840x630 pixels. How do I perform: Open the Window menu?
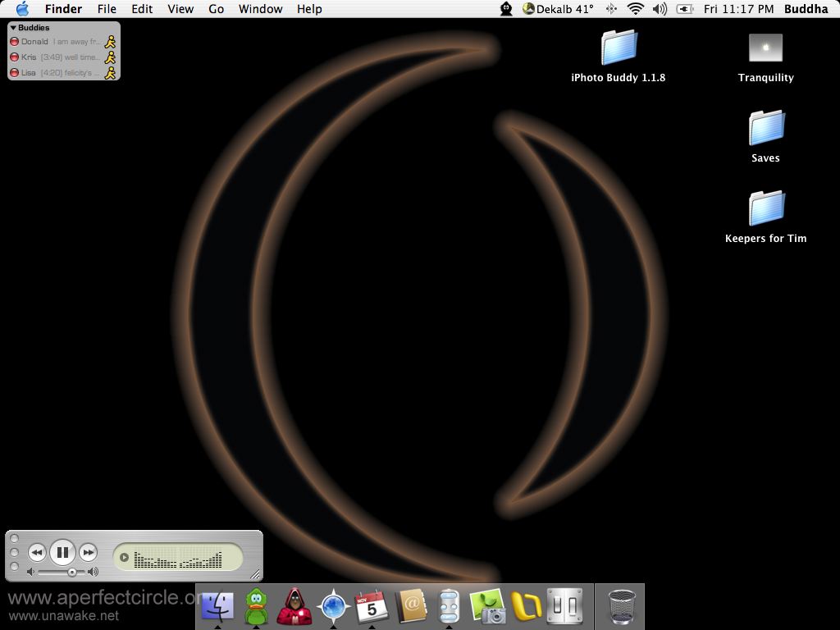260,9
